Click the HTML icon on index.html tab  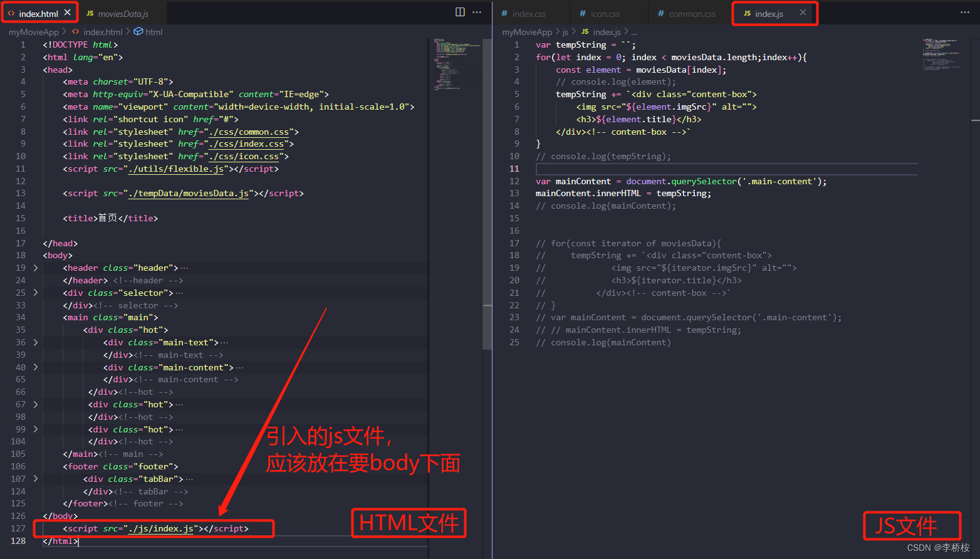pos(11,13)
